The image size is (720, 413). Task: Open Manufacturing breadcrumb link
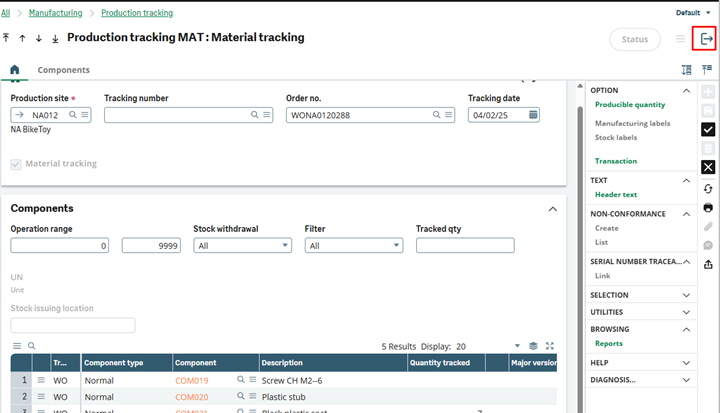click(x=56, y=13)
